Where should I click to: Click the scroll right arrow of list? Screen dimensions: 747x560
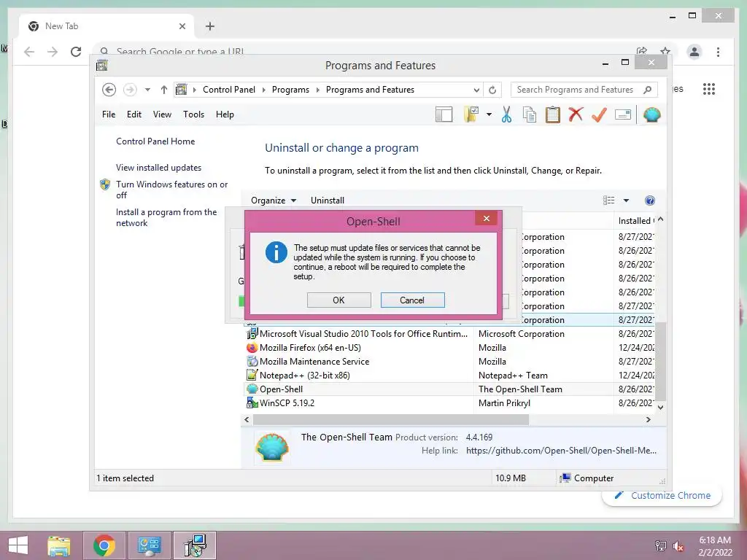pos(648,419)
